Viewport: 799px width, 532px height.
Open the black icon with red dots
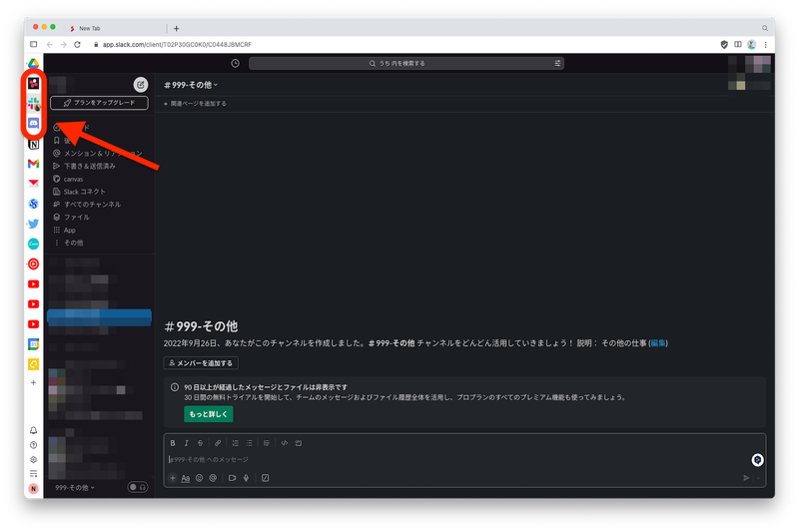pyautogui.click(x=33, y=83)
